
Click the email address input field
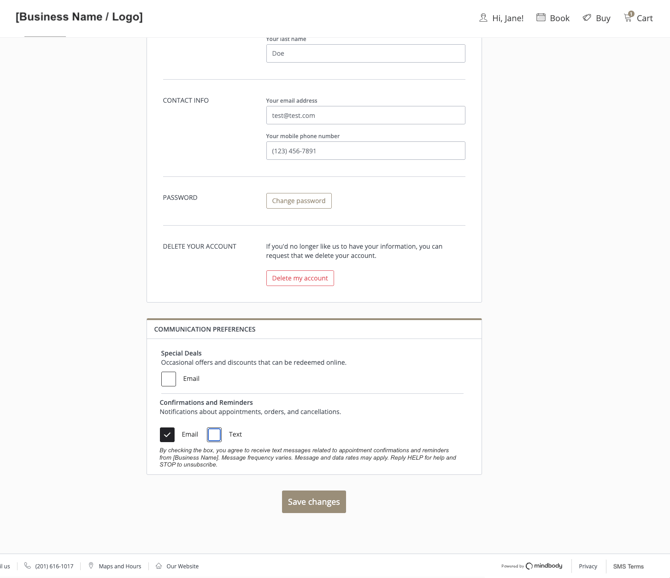[x=366, y=115]
